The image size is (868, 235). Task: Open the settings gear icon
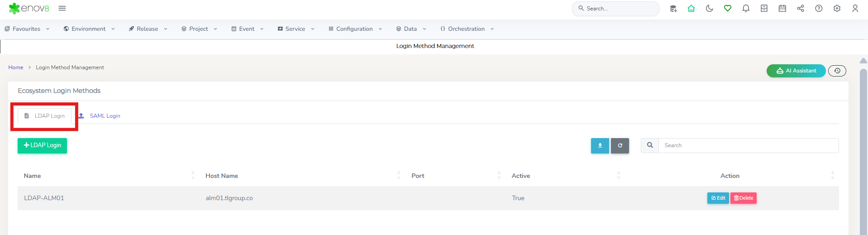click(837, 8)
